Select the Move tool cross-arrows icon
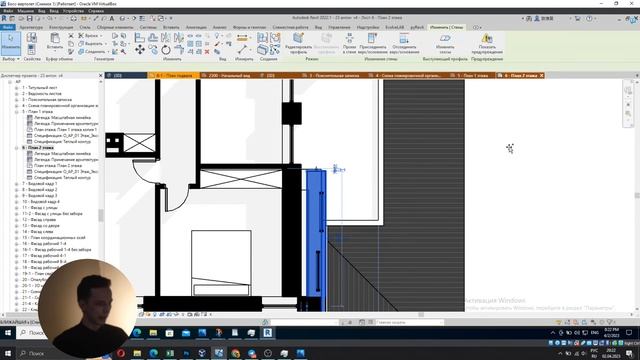640x360 pixels. (x=140, y=50)
